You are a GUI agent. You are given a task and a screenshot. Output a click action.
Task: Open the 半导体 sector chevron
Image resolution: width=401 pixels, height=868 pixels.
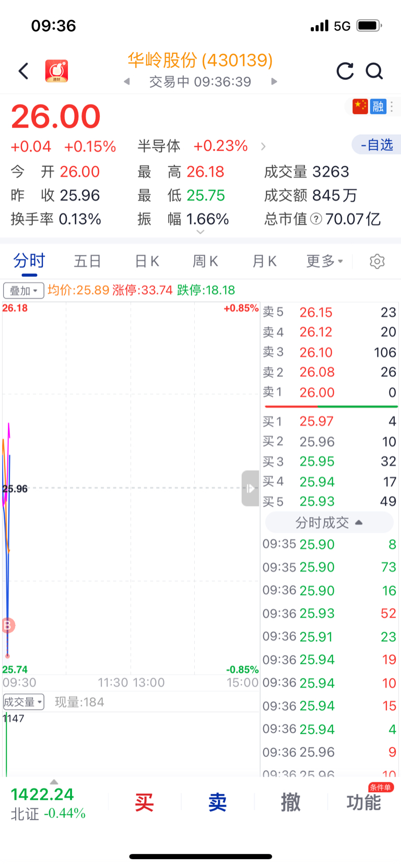click(263, 147)
